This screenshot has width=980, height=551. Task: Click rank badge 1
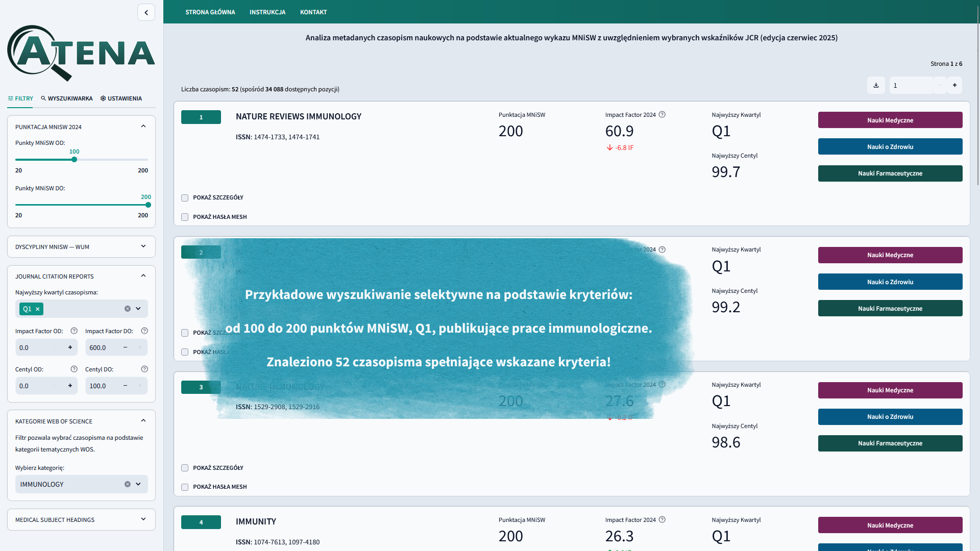[201, 117]
